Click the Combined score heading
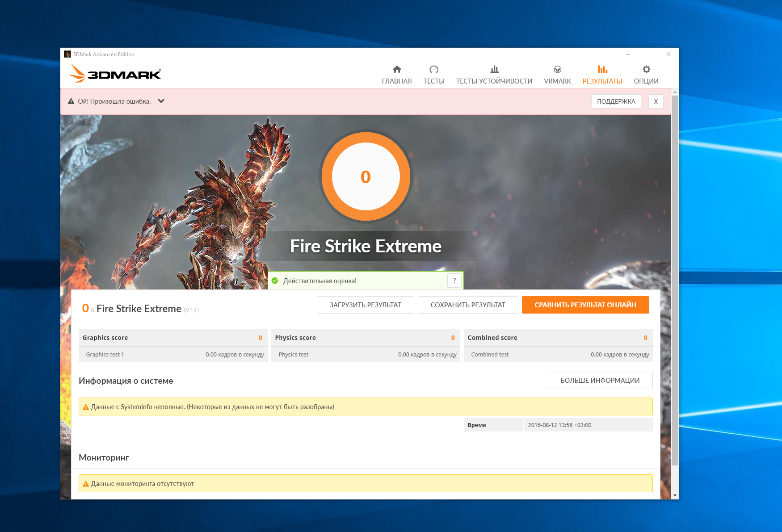Viewport: 782px width, 532px height. click(492, 338)
